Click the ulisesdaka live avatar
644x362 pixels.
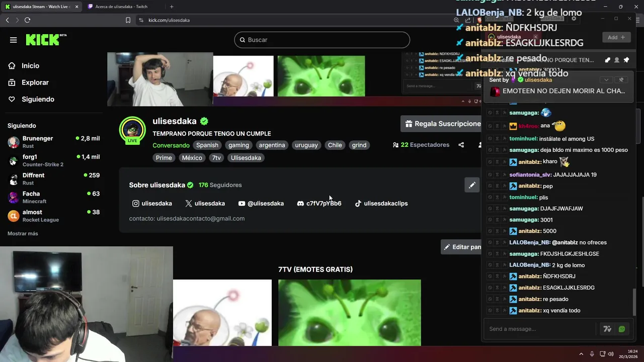(132, 130)
